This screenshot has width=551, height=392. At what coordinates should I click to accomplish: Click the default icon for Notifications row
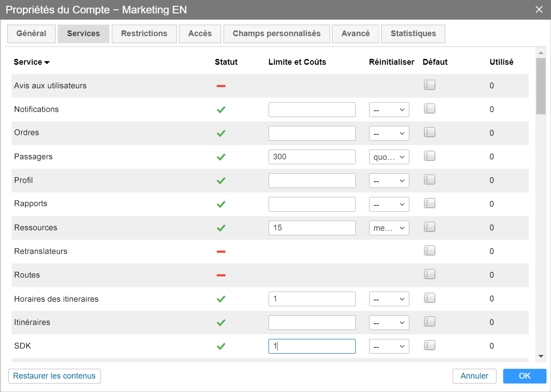pyautogui.click(x=429, y=108)
